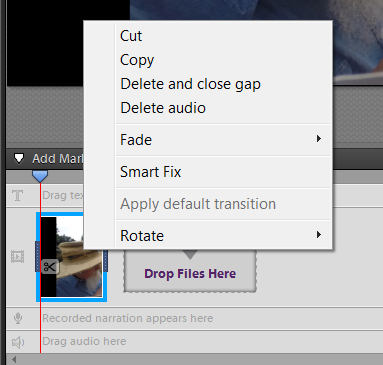The image size is (383, 365).
Task: Click the clip's right trim handle
Action: (x=105, y=257)
